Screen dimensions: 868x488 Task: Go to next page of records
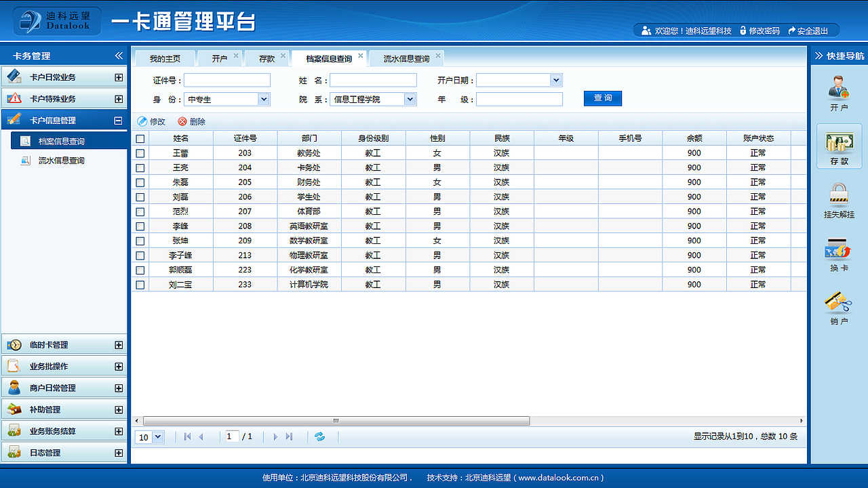click(275, 437)
